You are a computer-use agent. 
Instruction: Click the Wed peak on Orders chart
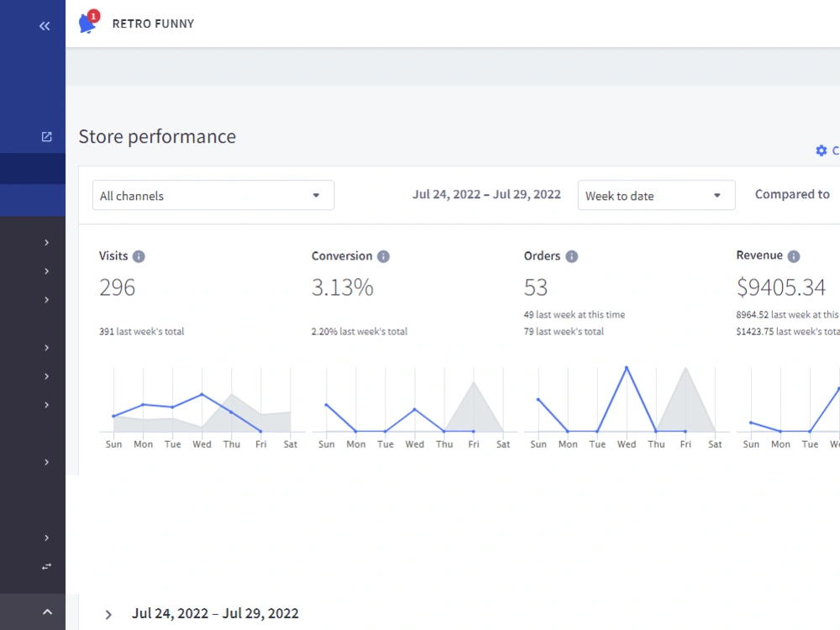[627, 368]
